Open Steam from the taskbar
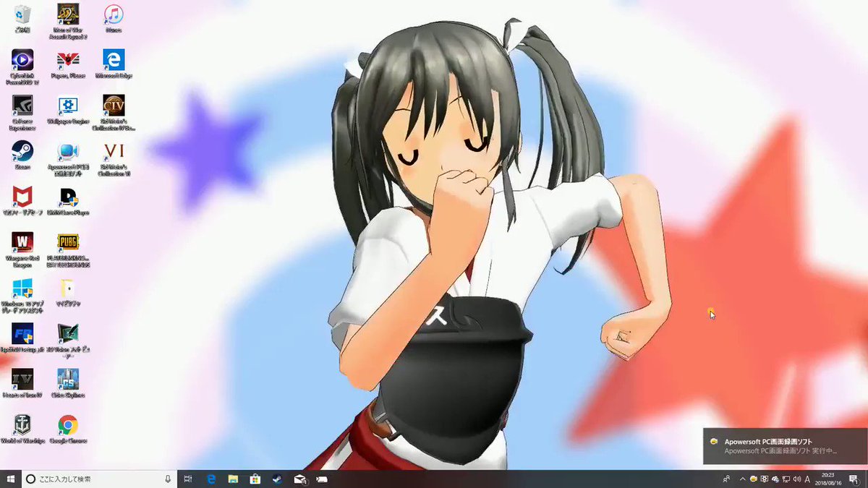 tap(276, 479)
